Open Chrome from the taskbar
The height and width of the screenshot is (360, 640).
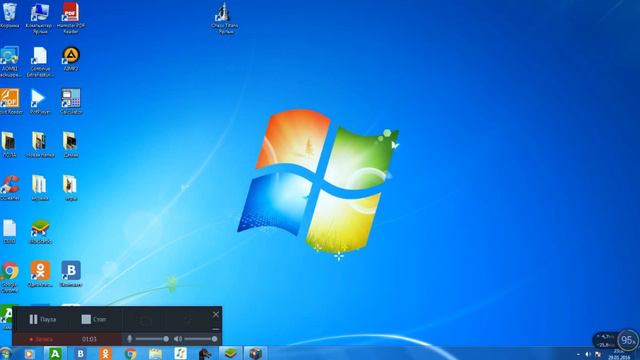[130, 353]
